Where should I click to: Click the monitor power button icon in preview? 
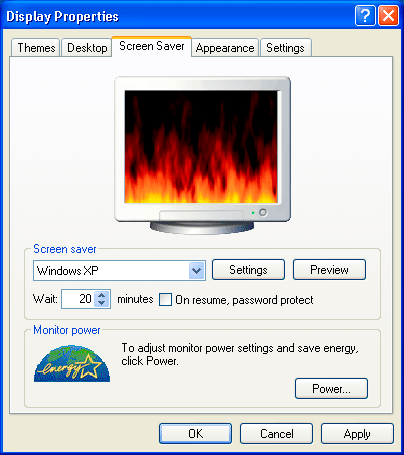click(263, 212)
